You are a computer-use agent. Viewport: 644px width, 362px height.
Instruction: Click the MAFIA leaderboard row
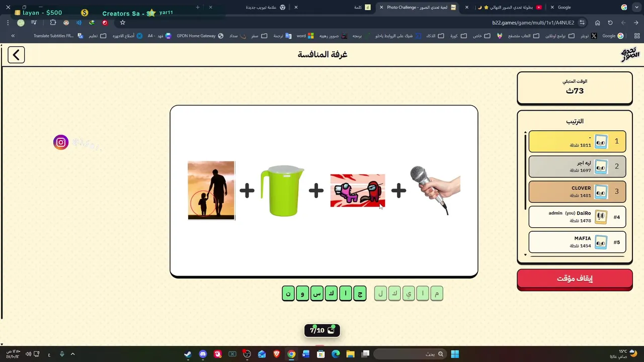[577, 242]
